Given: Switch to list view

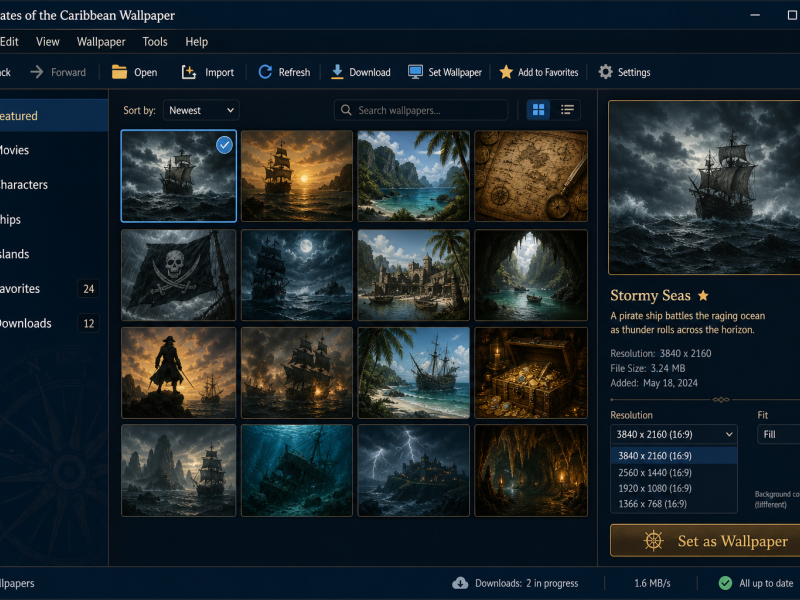Looking at the screenshot, I should tap(567, 110).
